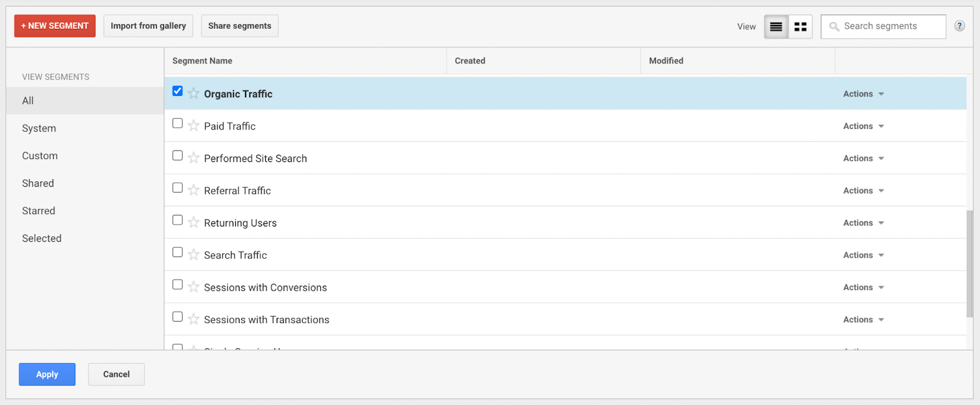980x405 pixels.
Task: Check the Performed Site Search checkbox
Action: (178, 155)
